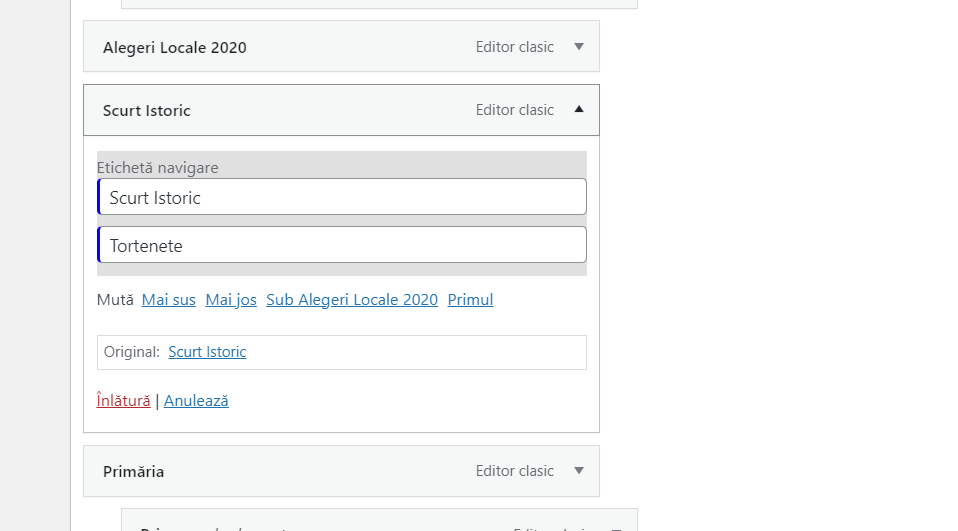Move item down with Mai jos
This screenshot has height=531, width=958.
tap(231, 300)
